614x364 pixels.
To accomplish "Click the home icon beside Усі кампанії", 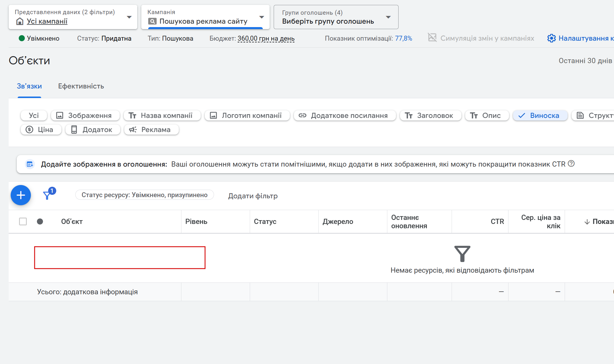I will (20, 21).
